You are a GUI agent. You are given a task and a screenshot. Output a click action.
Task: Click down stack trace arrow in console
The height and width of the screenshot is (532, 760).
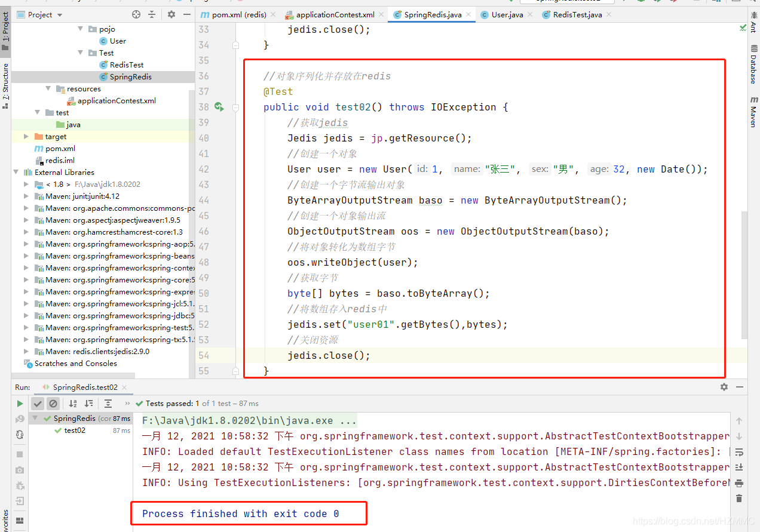click(739, 436)
